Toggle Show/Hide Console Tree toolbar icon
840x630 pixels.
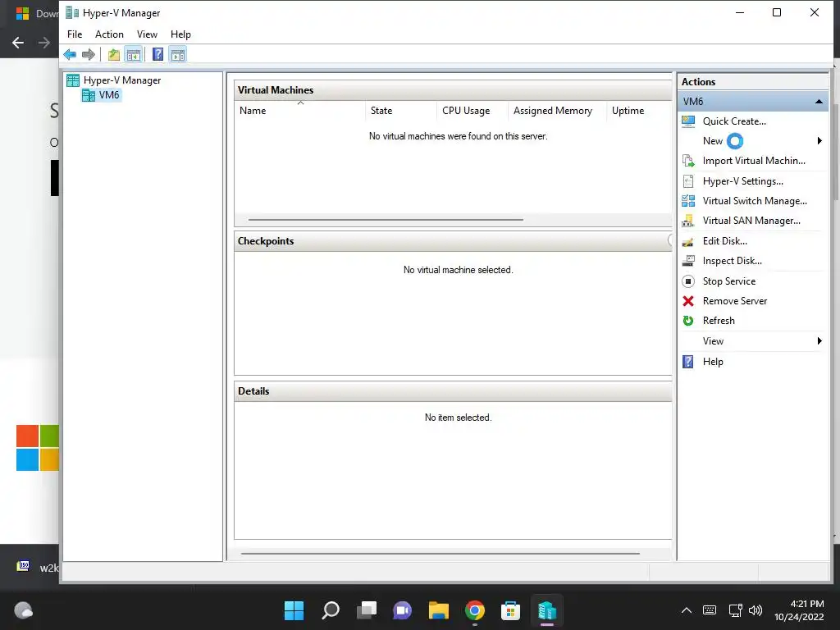click(134, 54)
